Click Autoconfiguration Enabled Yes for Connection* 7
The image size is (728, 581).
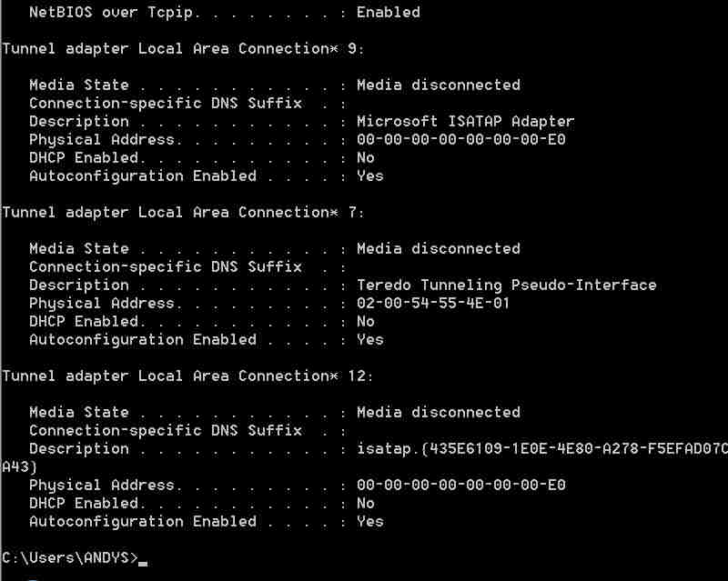tap(369, 340)
